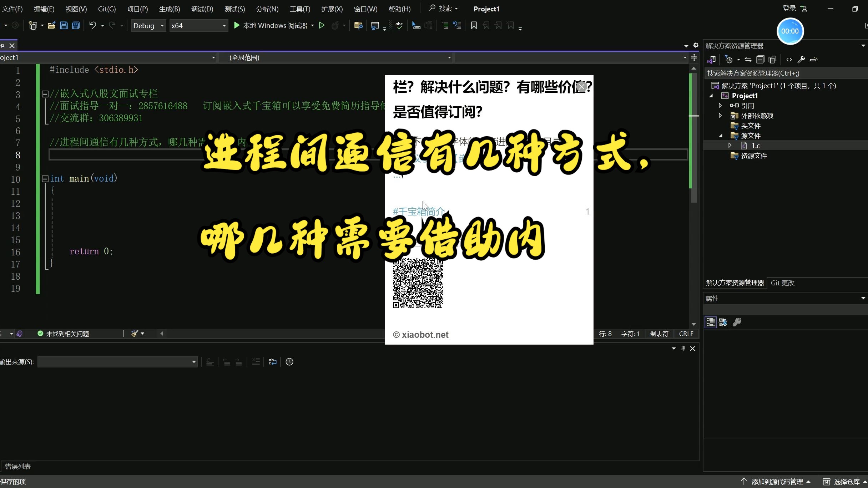Click the 搜索 search button in menu bar
This screenshot has width=868, height=488.
click(x=444, y=9)
